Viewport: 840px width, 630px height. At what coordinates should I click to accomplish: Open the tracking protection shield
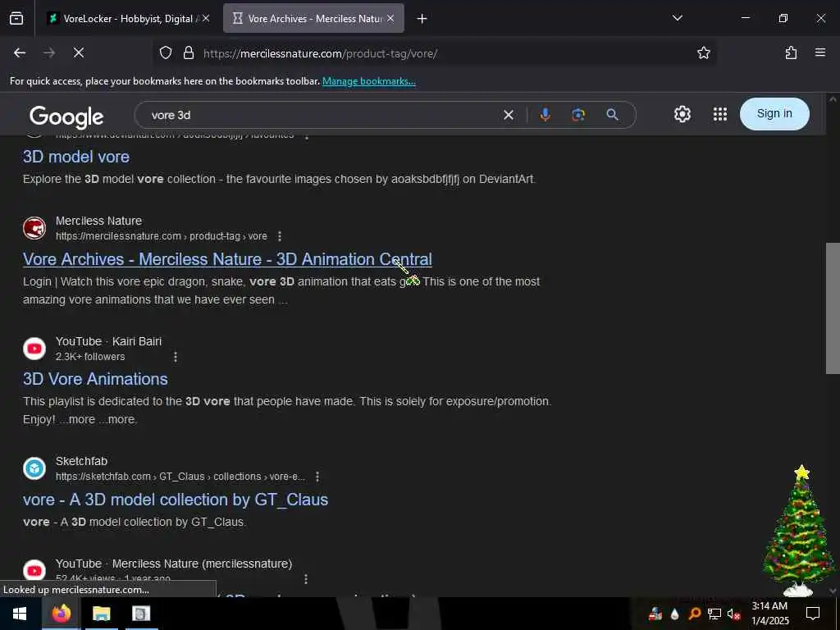(x=166, y=52)
